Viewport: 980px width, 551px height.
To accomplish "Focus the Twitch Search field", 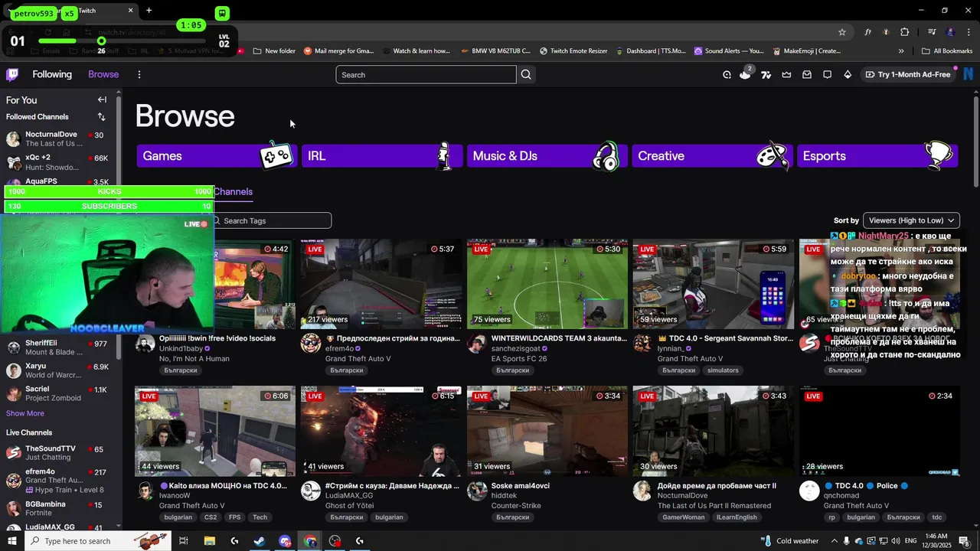I will pyautogui.click(x=426, y=74).
